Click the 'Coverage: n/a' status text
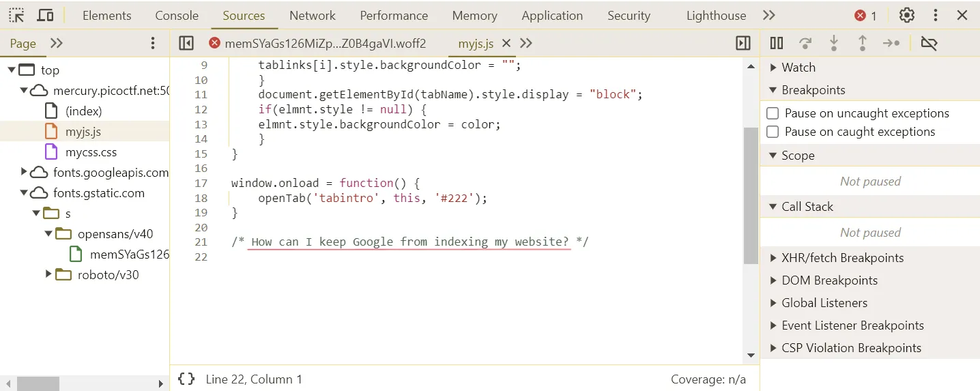 pyautogui.click(x=708, y=379)
